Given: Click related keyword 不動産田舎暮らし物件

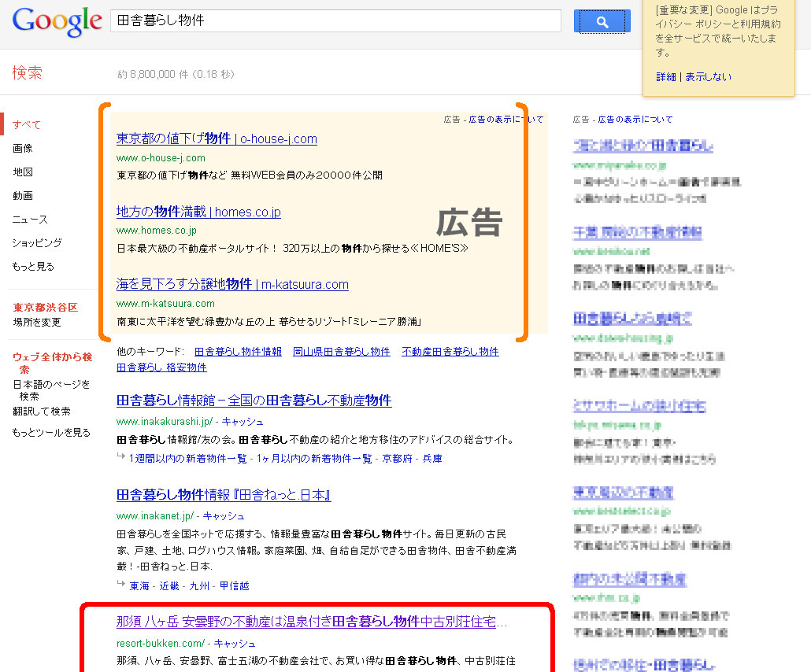Looking at the screenshot, I should click(x=450, y=352).
